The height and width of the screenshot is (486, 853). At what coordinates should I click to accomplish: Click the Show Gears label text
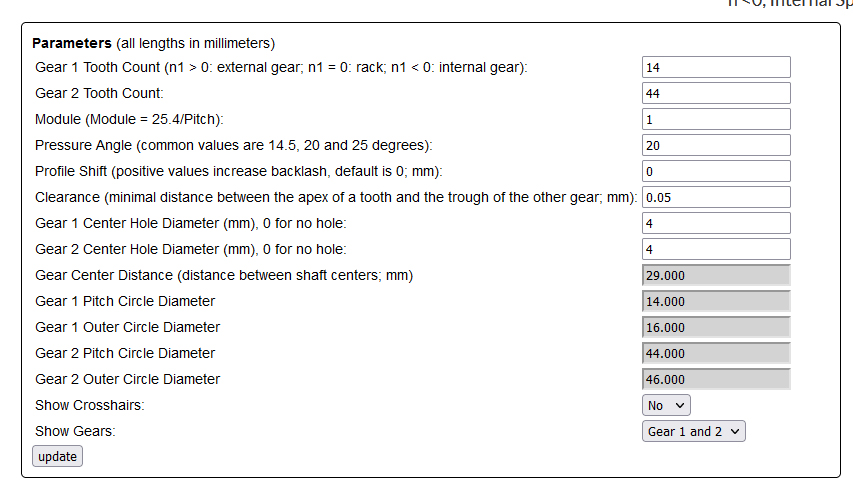[74, 431]
